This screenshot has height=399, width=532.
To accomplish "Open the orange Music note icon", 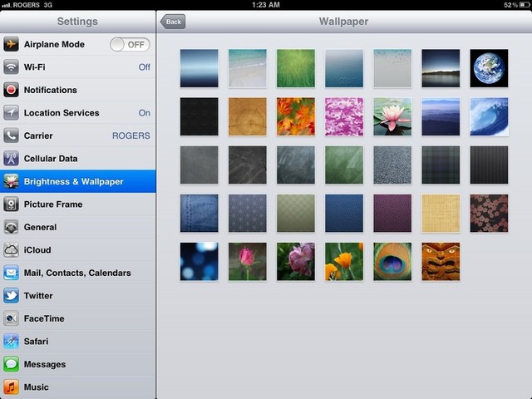I will (x=11, y=387).
